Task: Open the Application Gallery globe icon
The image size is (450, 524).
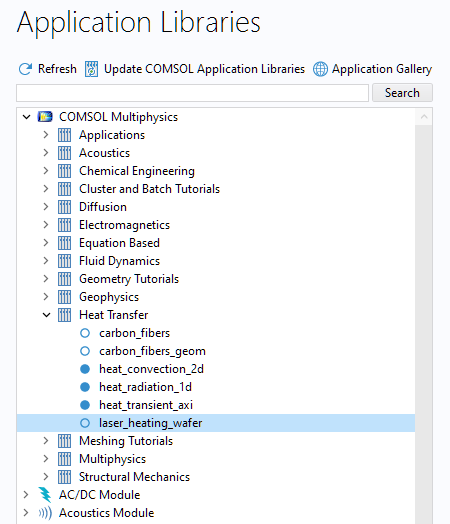Action: 320,69
